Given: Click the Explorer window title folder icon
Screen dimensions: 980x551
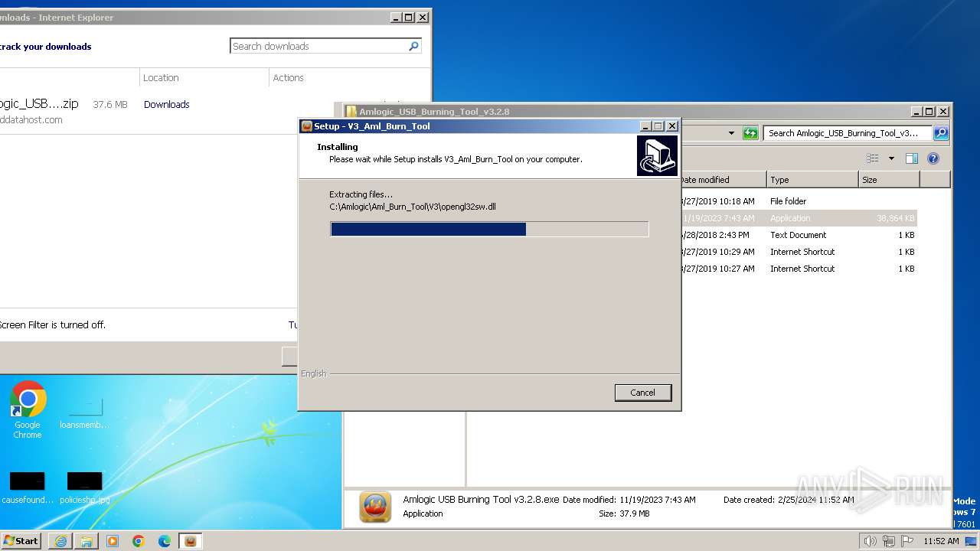Looking at the screenshot, I should [x=351, y=112].
